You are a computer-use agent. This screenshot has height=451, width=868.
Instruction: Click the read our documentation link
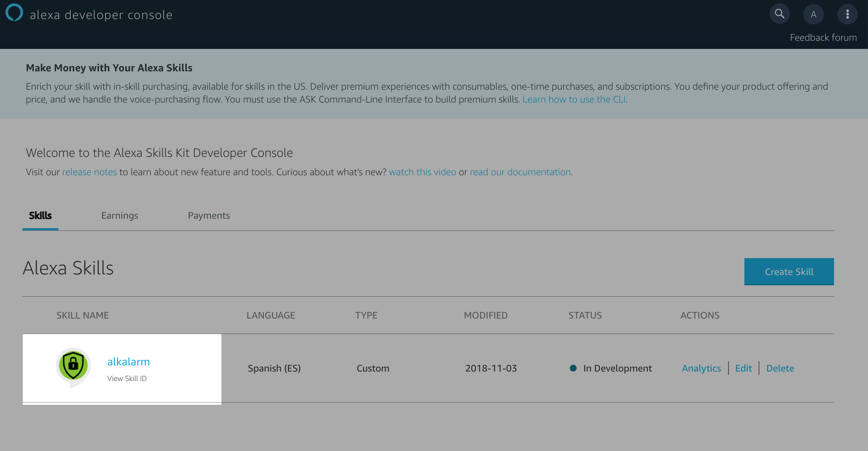(520, 172)
